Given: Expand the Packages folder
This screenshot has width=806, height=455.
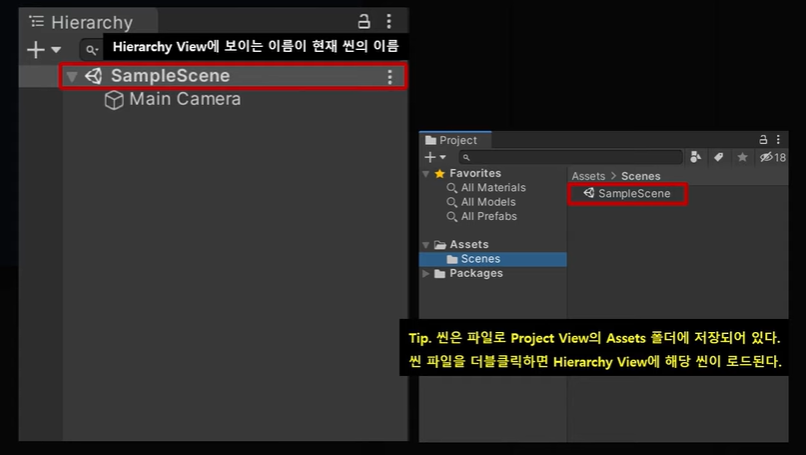Looking at the screenshot, I should pos(426,274).
